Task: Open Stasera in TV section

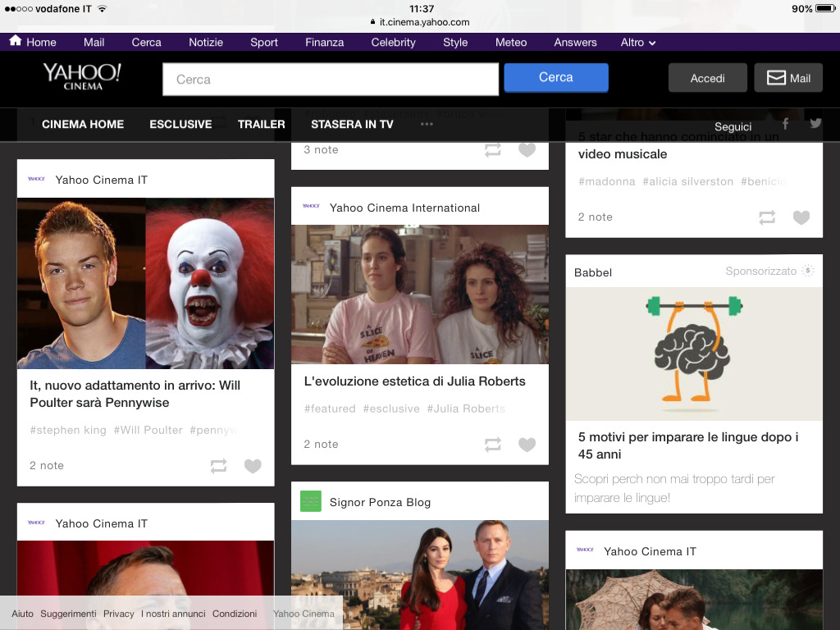Action: (352, 125)
